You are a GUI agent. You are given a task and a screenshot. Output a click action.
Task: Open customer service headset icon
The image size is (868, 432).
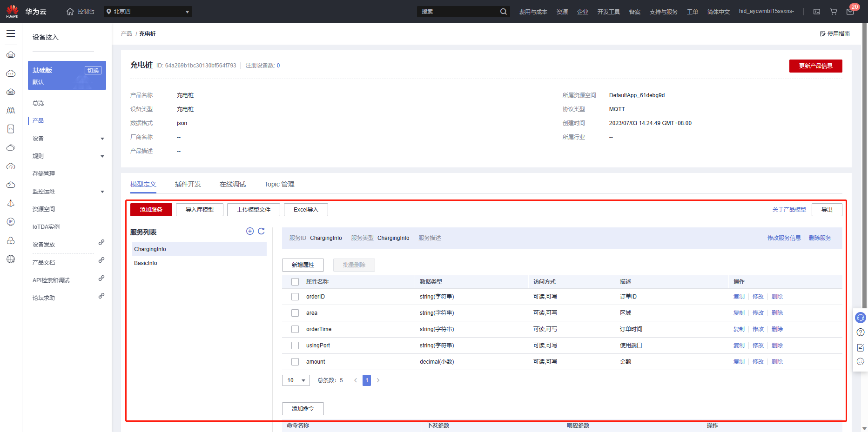point(861,318)
